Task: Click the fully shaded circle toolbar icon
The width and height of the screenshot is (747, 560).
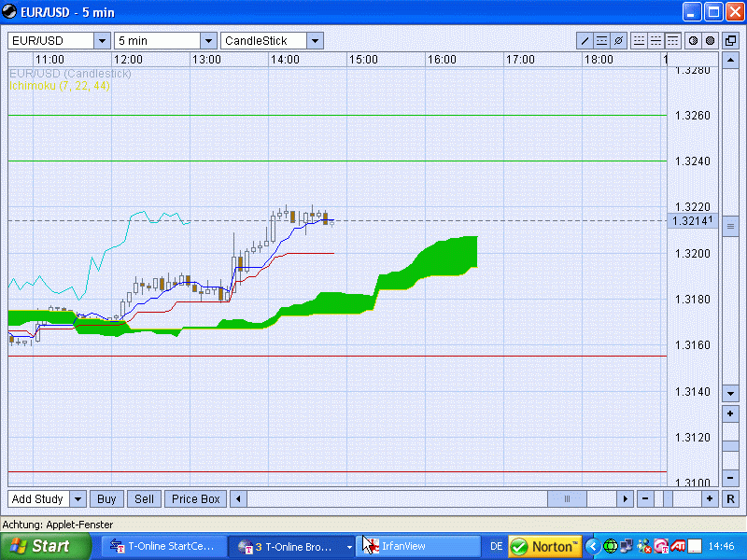Action: (x=710, y=41)
